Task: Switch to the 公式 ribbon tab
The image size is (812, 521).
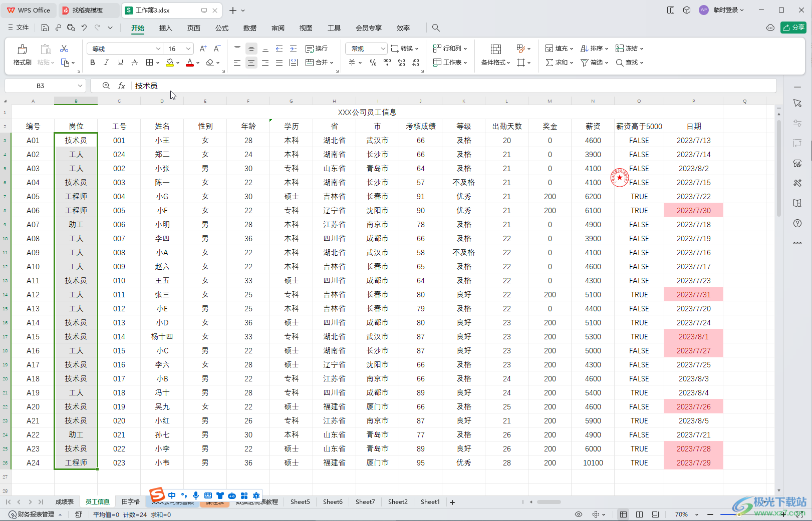Action: 222,28
